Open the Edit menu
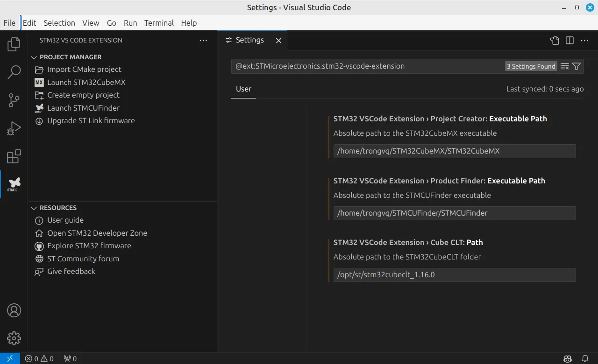The height and width of the screenshot is (364, 598). click(29, 23)
